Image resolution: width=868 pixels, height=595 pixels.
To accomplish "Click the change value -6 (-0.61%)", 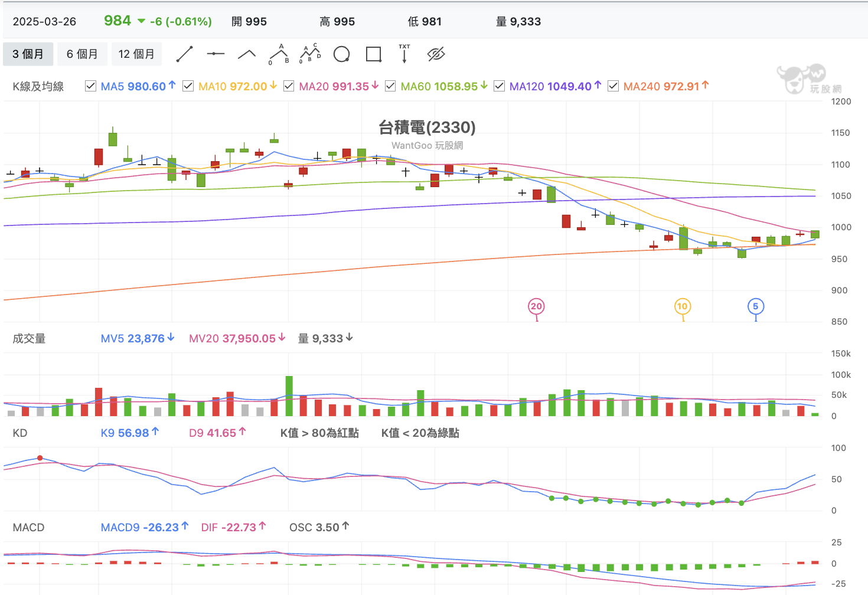I will coord(181,22).
